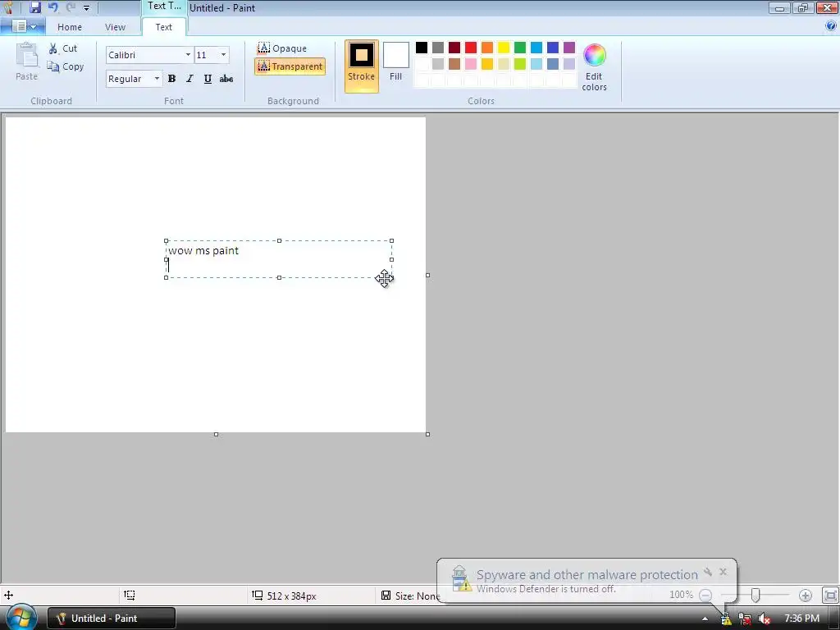Pick the black color swatch
The image size is (840, 630).
(x=422, y=48)
